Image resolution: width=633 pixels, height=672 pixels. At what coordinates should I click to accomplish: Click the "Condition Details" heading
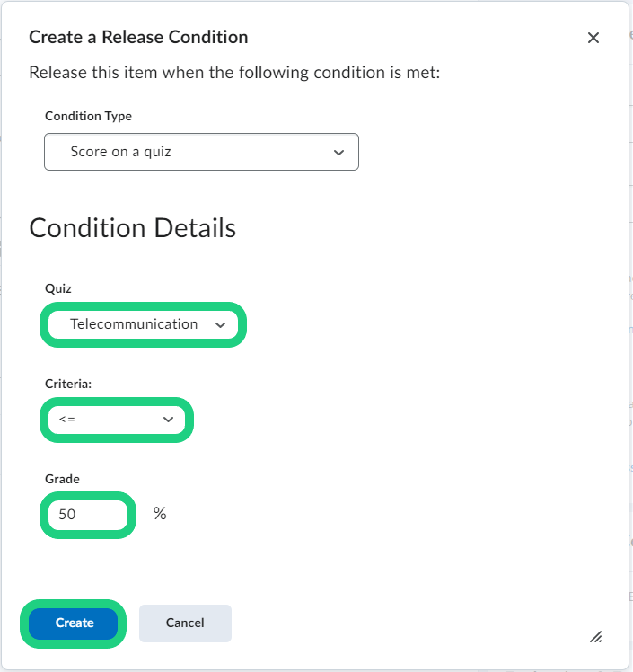coord(133,228)
